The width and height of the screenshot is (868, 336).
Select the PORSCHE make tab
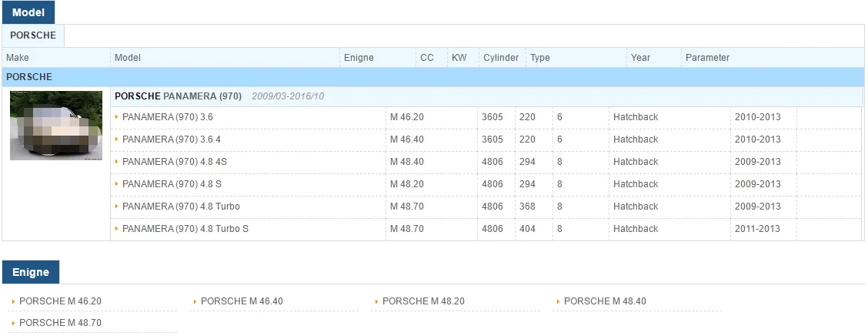(x=33, y=35)
